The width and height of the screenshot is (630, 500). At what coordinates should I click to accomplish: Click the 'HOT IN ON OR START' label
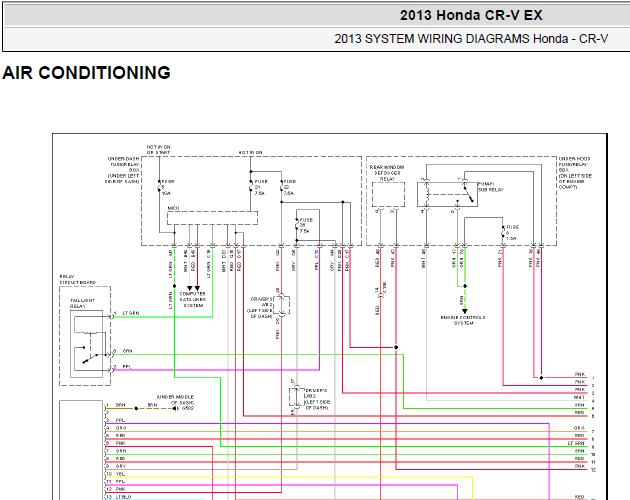tap(158, 150)
